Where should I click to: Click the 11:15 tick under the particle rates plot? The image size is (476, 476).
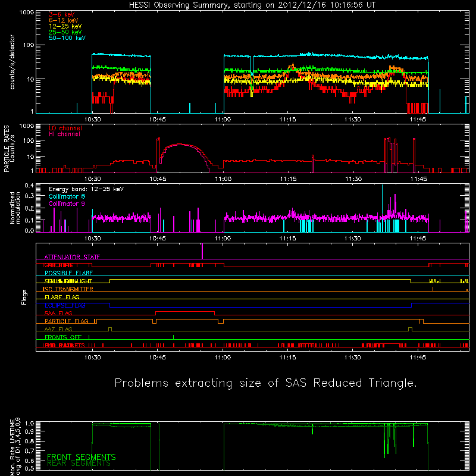coord(288,179)
